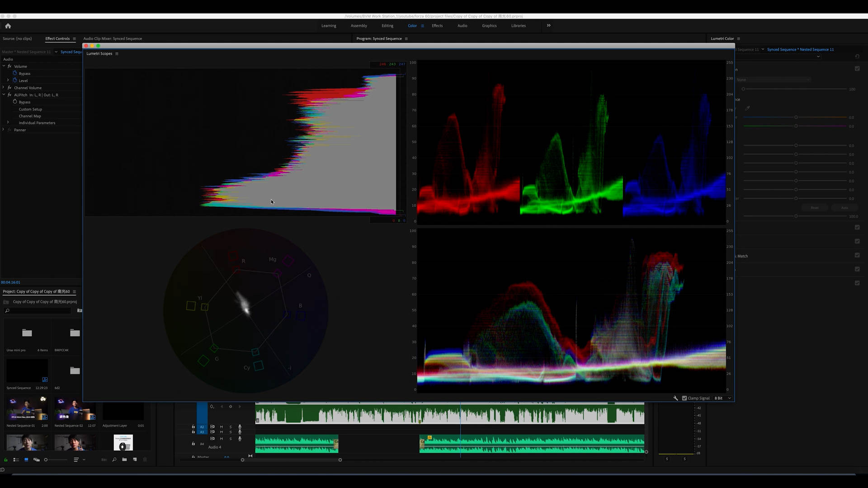Show more workspaces via overflow arrows

[548, 26]
